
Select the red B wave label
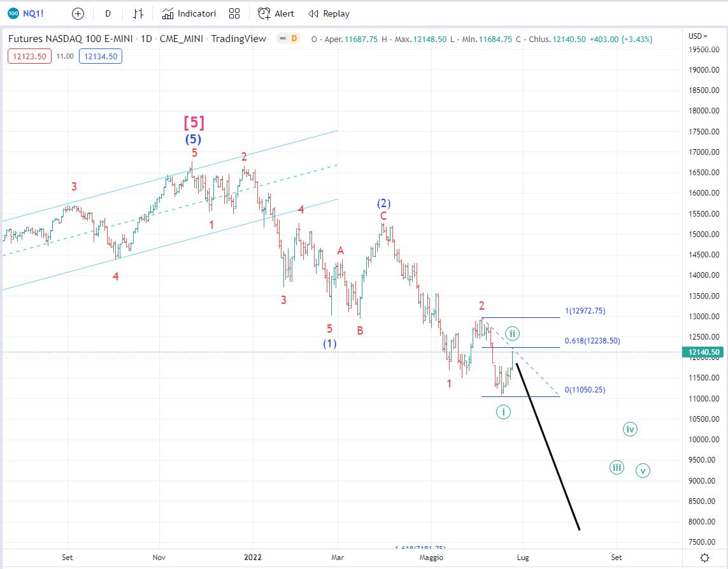point(360,331)
